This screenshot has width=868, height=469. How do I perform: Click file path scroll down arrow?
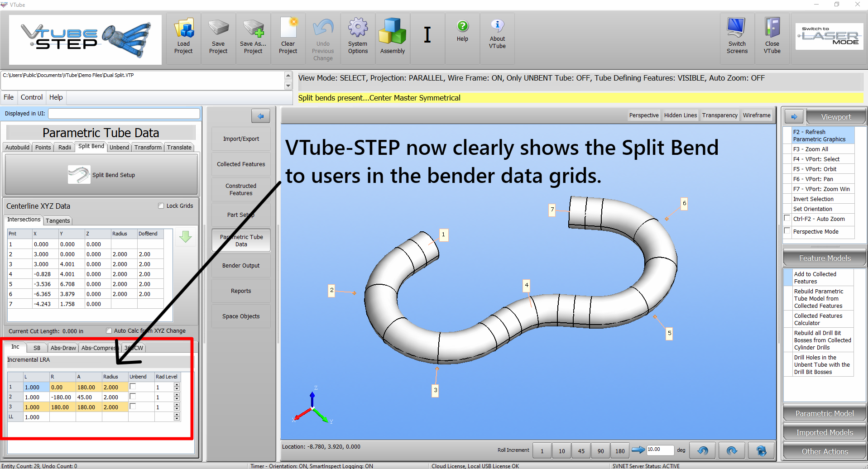click(288, 86)
